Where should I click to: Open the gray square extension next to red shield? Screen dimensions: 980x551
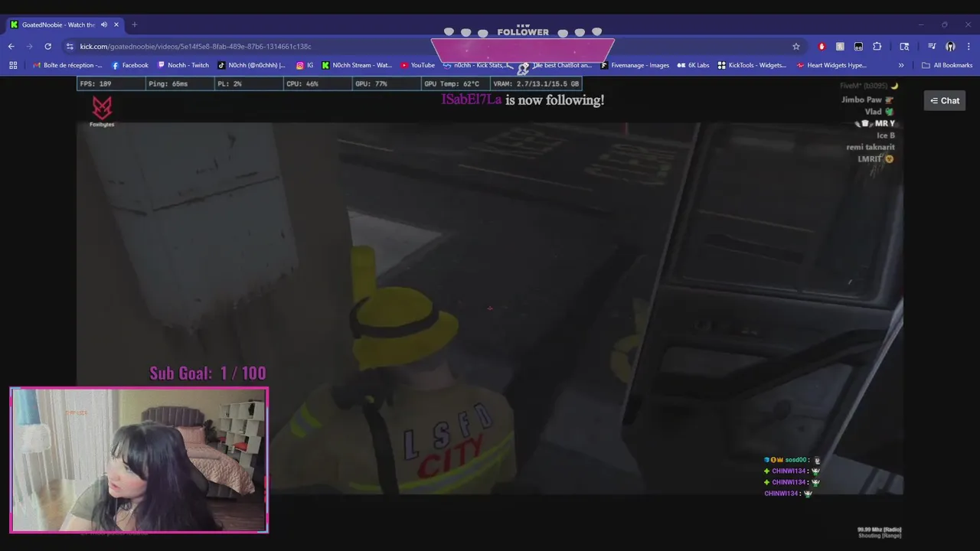(x=840, y=47)
